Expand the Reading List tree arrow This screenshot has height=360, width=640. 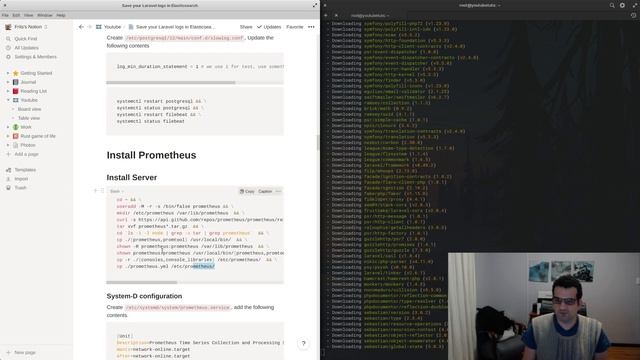click(x=8, y=91)
